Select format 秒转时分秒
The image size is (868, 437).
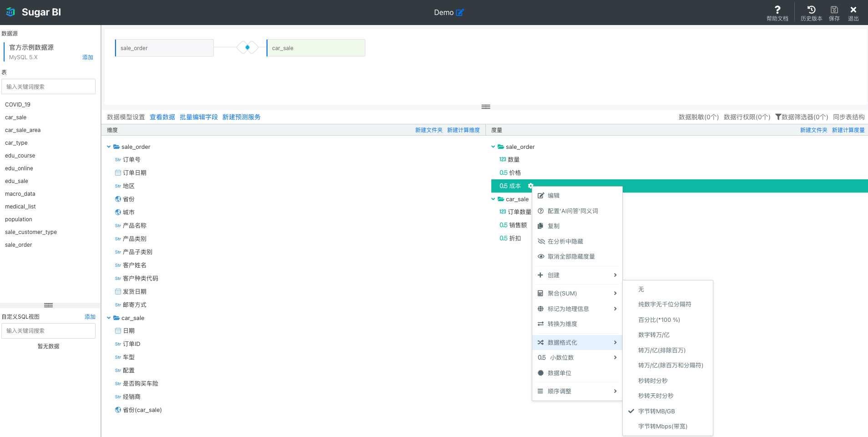[668, 381]
